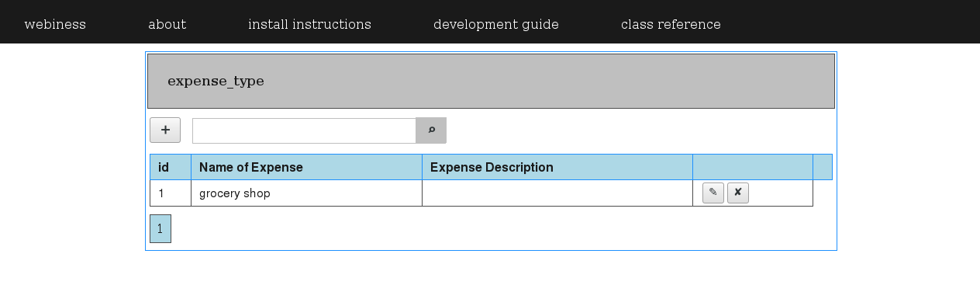
Task: Select the id cell of the grocery shop row
Action: pyautogui.click(x=171, y=193)
